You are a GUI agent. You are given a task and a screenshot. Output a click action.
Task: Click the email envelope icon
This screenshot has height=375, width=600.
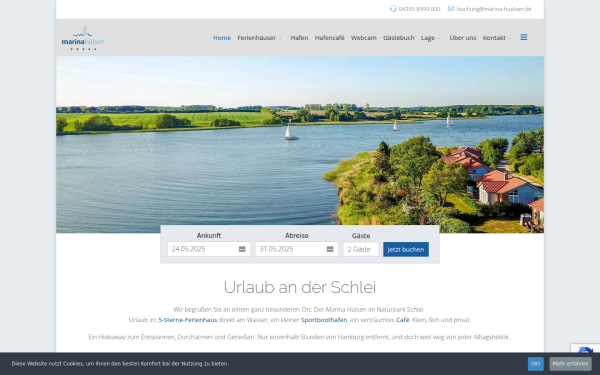click(451, 9)
